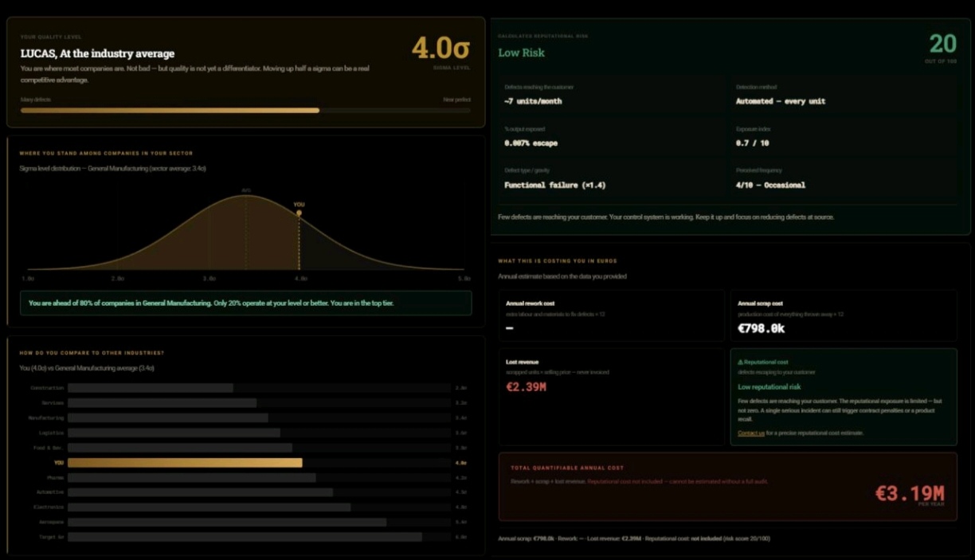Click the Services bar in comparison chart
The width and height of the screenshot is (975, 560).
[x=162, y=403]
